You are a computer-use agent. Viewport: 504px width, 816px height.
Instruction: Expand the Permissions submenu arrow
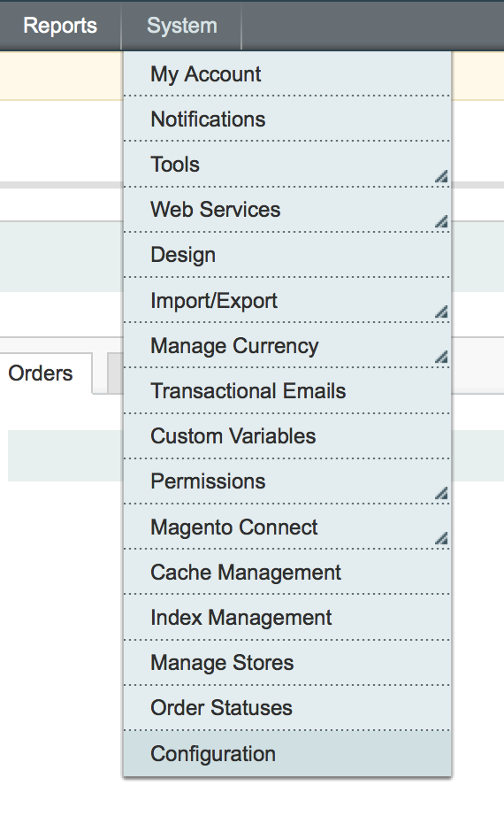click(x=441, y=493)
